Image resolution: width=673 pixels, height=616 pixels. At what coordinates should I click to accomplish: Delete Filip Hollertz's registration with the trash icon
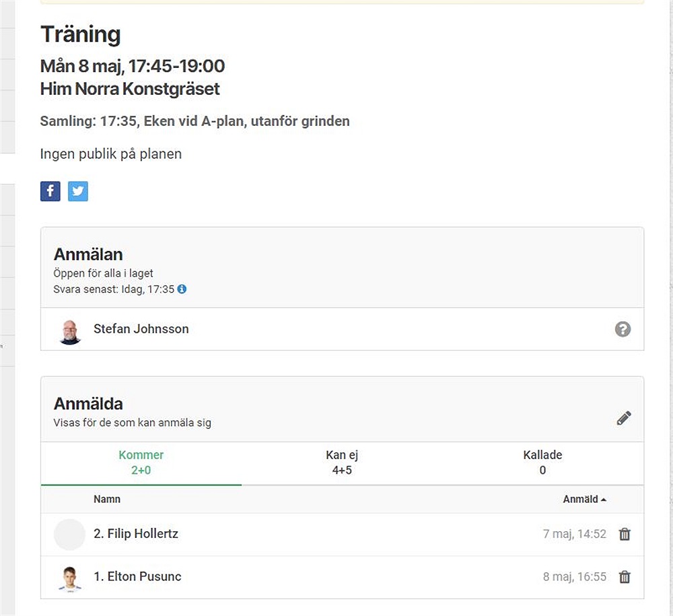(x=625, y=534)
